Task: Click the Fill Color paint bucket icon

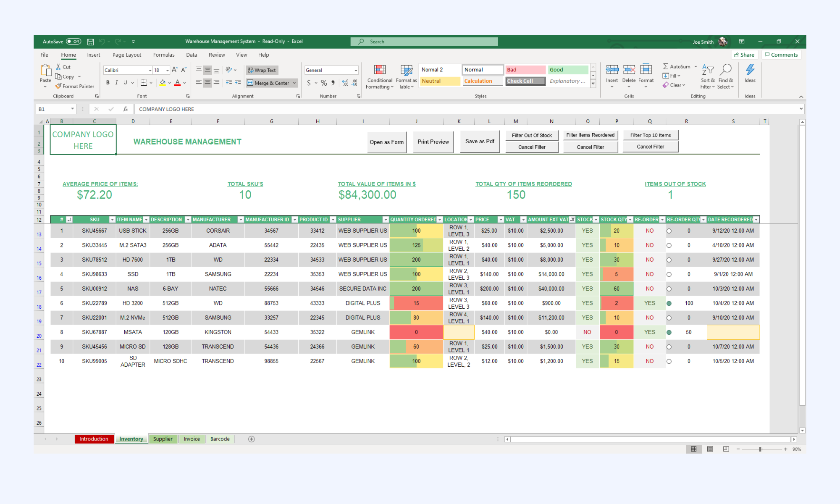Action: point(163,83)
